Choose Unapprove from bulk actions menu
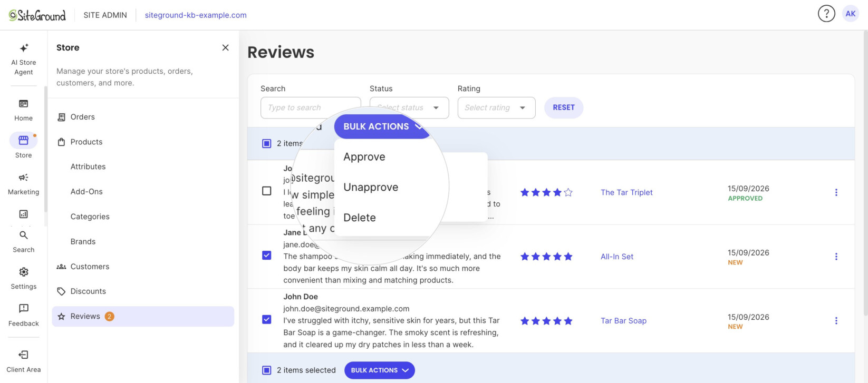 point(371,187)
